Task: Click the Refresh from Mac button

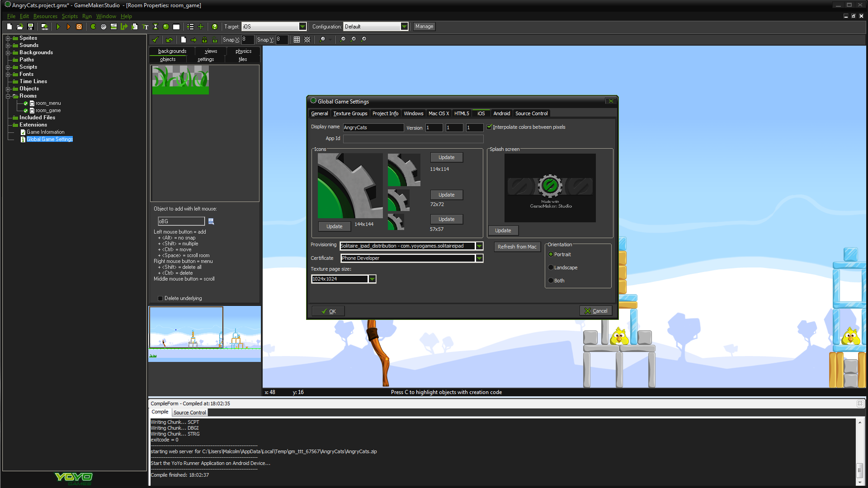Action: tap(517, 247)
